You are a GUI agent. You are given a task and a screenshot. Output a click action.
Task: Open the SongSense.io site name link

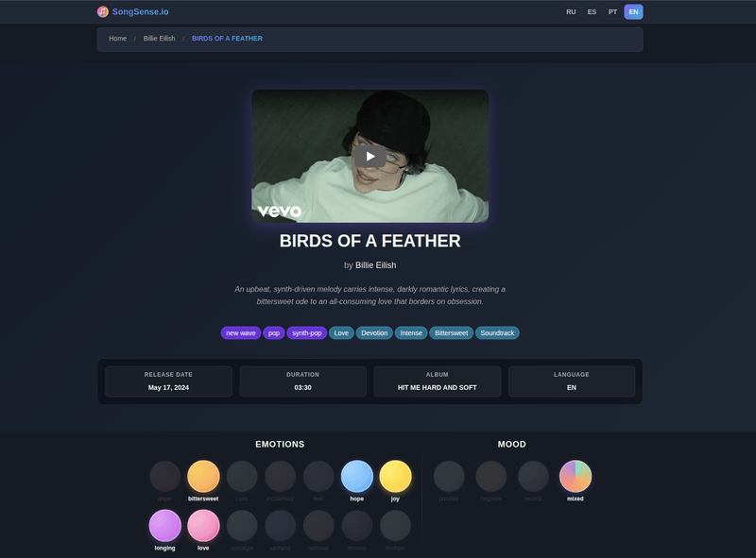point(140,11)
